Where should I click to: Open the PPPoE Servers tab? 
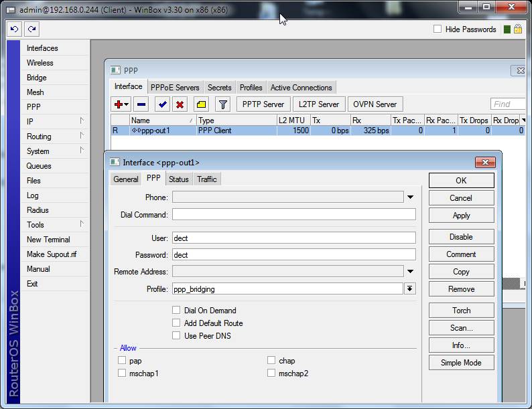tap(175, 88)
